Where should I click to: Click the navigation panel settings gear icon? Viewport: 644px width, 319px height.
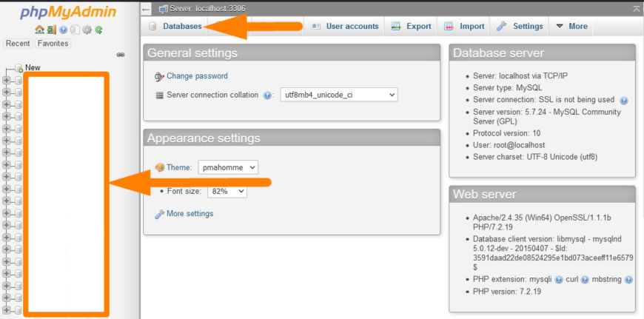87,30
